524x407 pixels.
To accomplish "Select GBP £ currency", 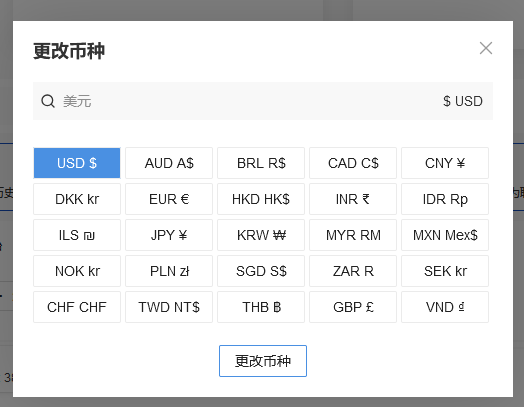I will coord(353,307).
